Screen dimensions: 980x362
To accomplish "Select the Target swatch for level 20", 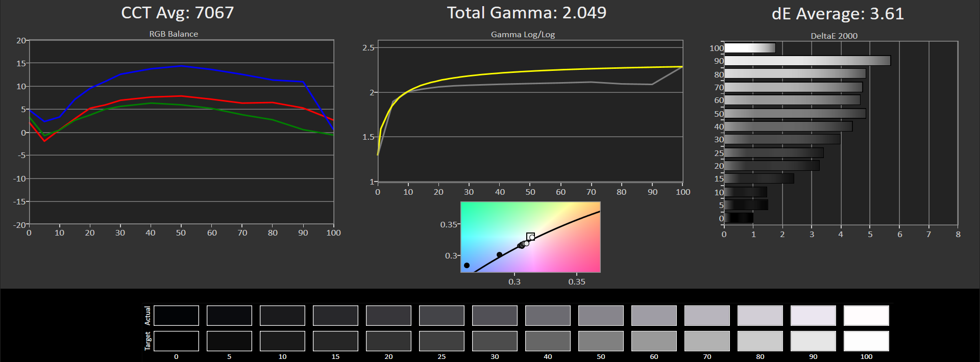I will [x=388, y=341].
